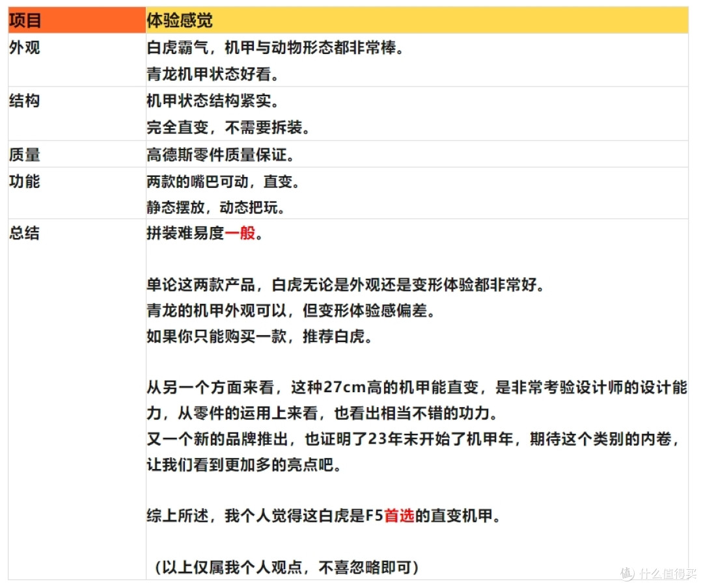Click text '白虎霸气，机甲与动物形态都非常棒。'

coord(275,47)
